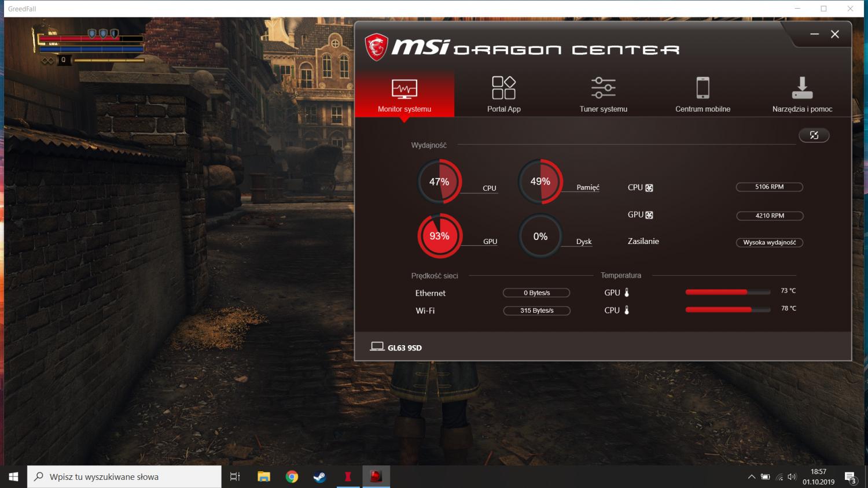Screen dimensions: 868x488
Task: Click the Windows search box
Action: 124,477
